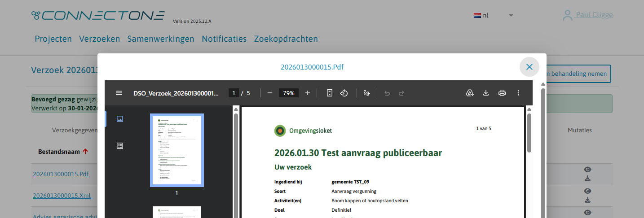
Task: Edit the PDF page number field
Action: [234, 93]
